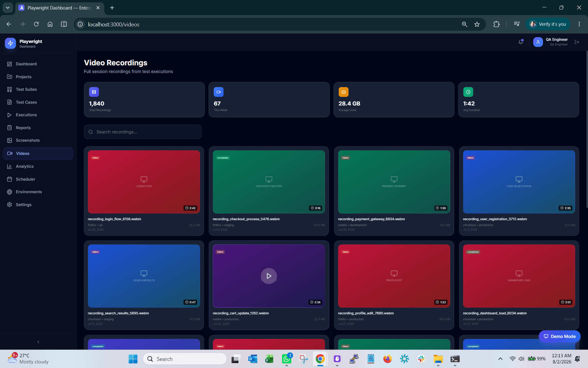Open the Dashboard Load recording thumbnail

pyautogui.click(x=519, y=276)
